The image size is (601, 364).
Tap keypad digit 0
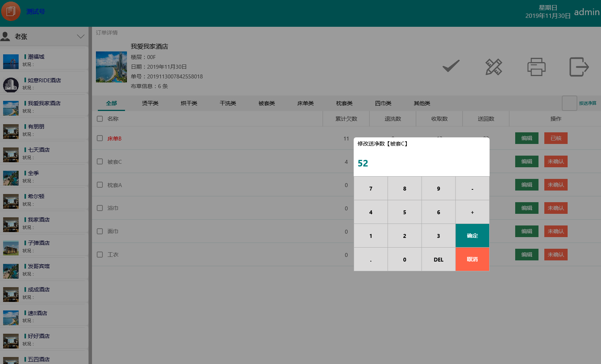tap(405, 260)
